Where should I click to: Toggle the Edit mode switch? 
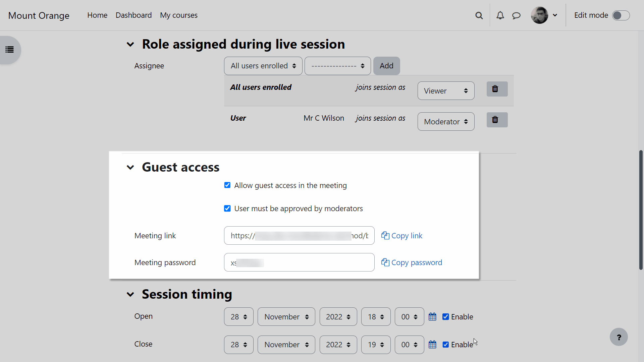tap(621, 15)
